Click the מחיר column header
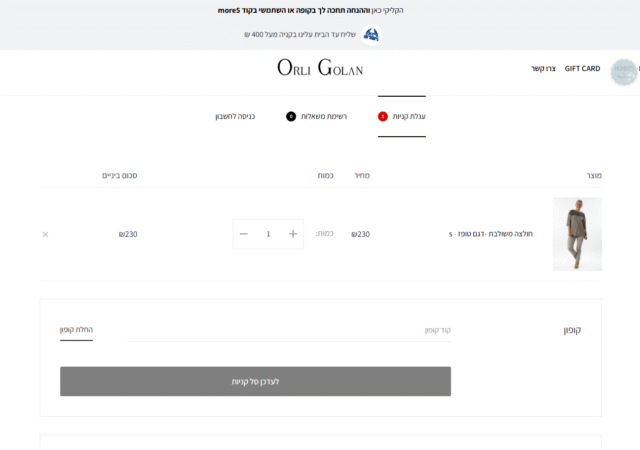Image resolution: width=640 pixels, height=450 pixels. tap(362, 176)
